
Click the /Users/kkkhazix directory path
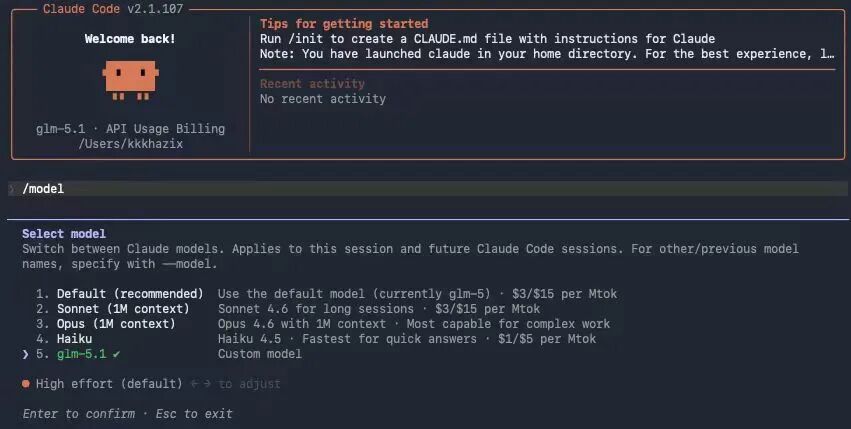pyautogui.click(x=130, y=144)
